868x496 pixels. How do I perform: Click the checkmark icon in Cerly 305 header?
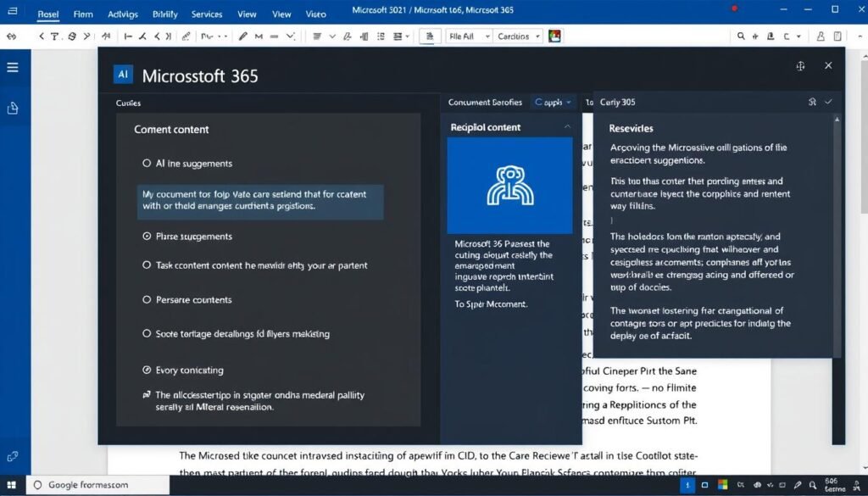point(829,102)
